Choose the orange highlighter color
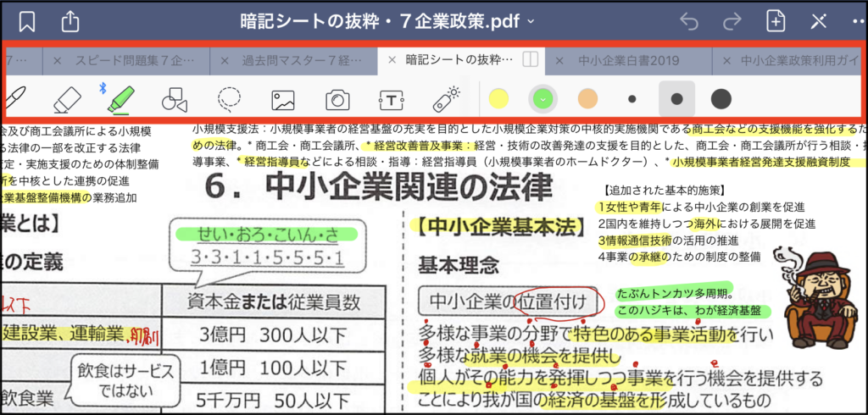Image resolution: width=868 pixels, height=415 pixels. pos(588,99)
